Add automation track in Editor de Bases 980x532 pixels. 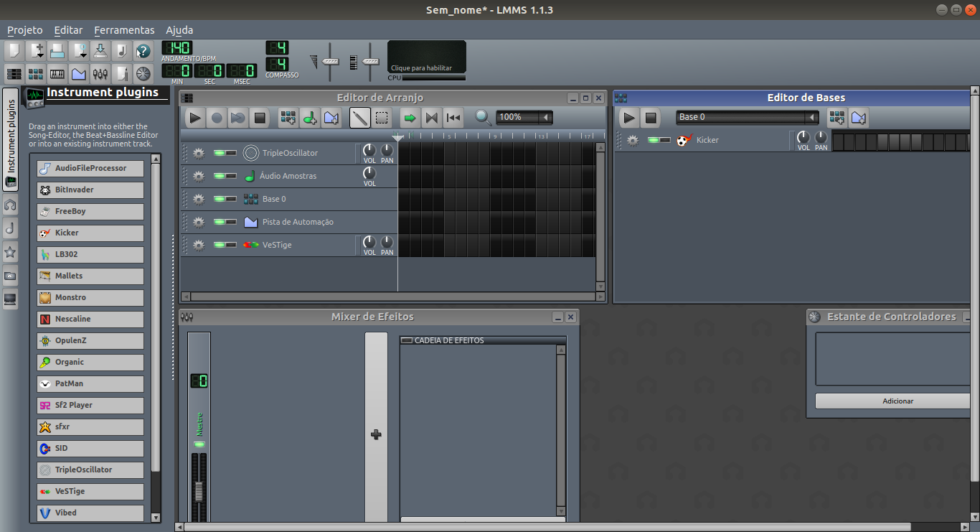coord(859,118)
